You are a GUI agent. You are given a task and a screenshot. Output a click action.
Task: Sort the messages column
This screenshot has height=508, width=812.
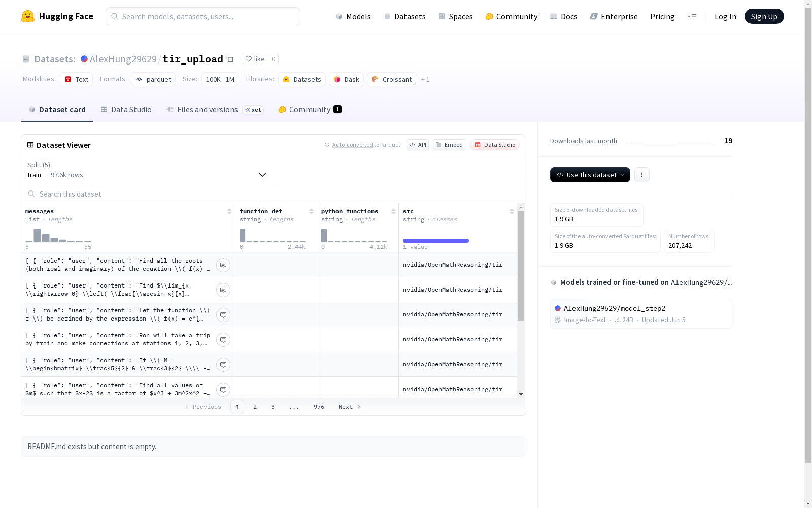pos(229,211)
